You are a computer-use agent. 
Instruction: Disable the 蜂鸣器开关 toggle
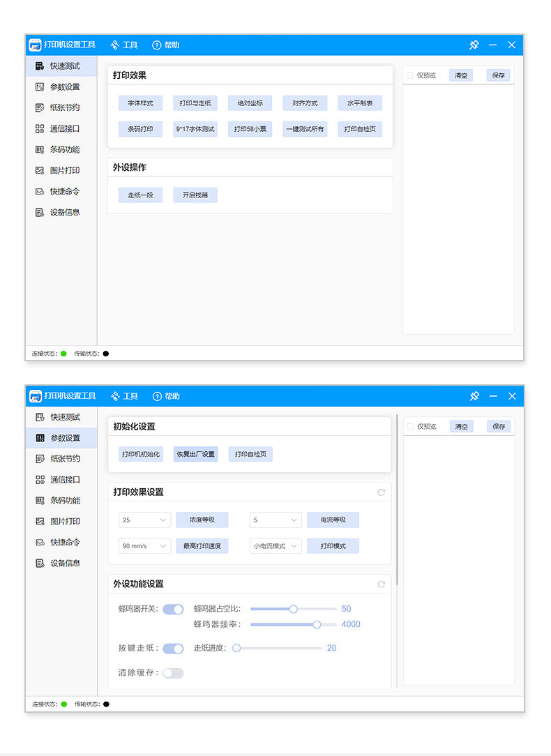pos(173,610)
